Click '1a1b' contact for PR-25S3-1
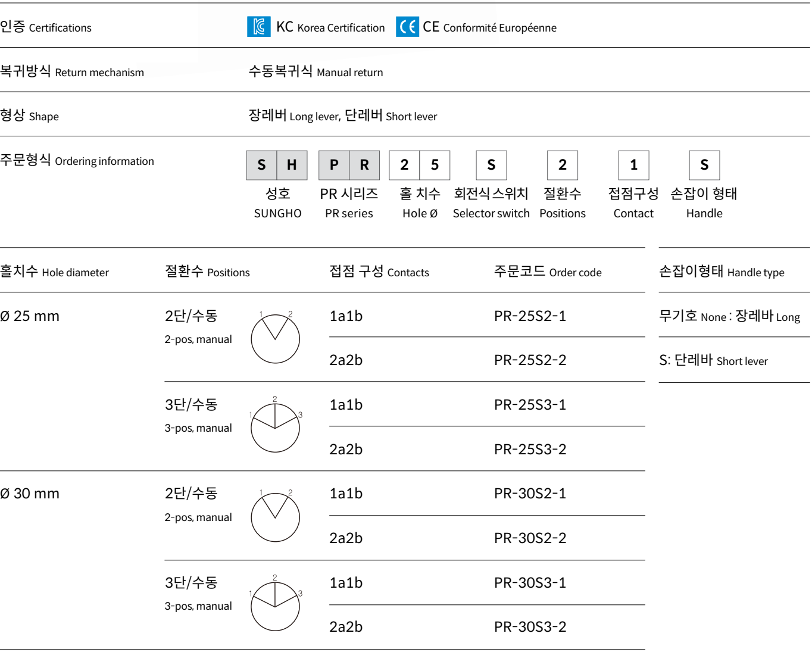Image resolution: width=812 pixels, height=652 pixels. point(346,404)
